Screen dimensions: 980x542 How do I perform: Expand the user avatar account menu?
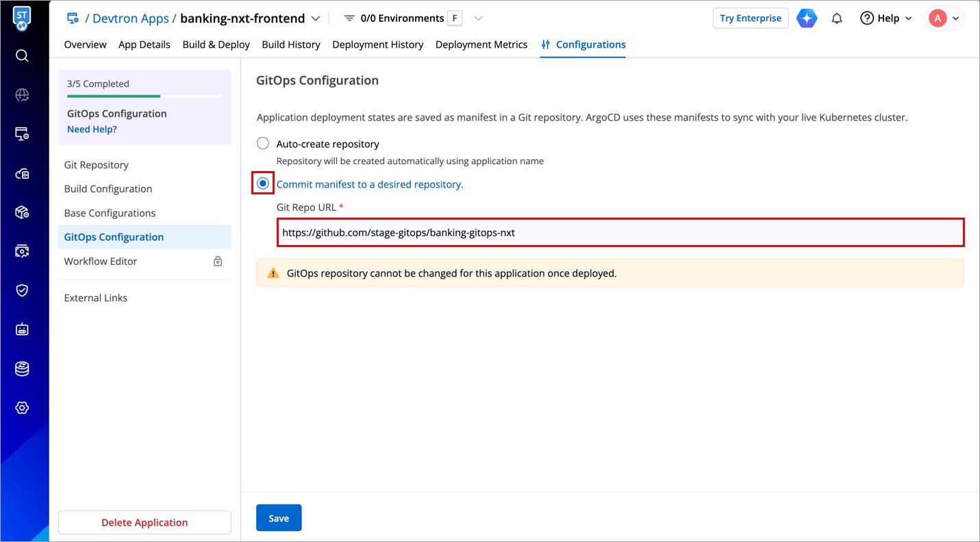coord(946,18)
